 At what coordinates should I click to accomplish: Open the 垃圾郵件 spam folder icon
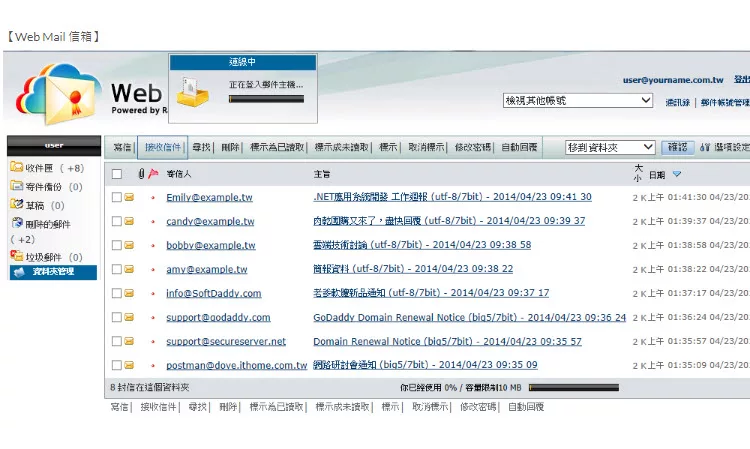(16, 257)
